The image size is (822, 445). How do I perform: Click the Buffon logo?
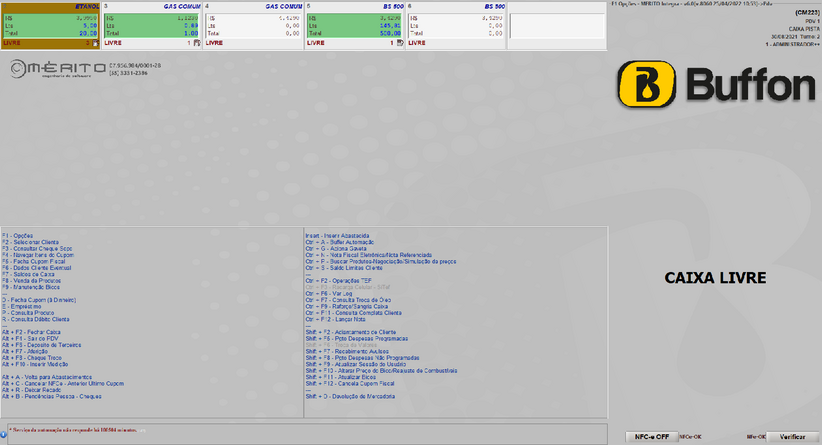point(714,84)
